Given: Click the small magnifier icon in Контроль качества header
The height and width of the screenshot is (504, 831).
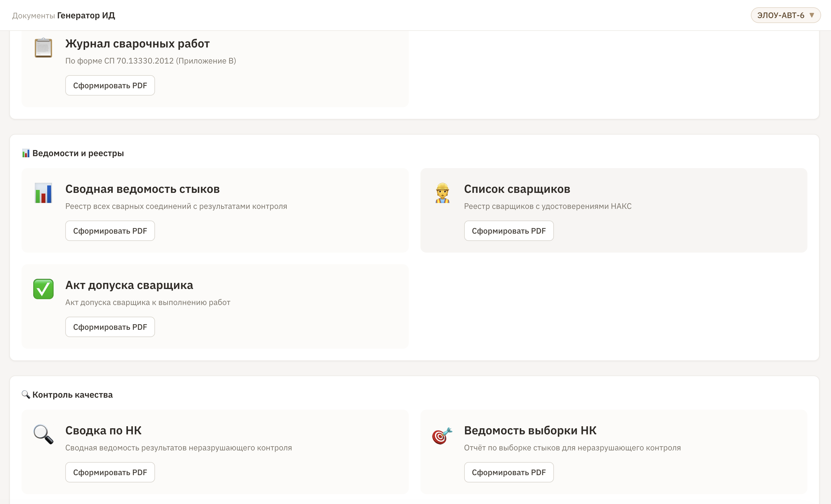Looking at the screenshot, I should (x=26, y=394).
